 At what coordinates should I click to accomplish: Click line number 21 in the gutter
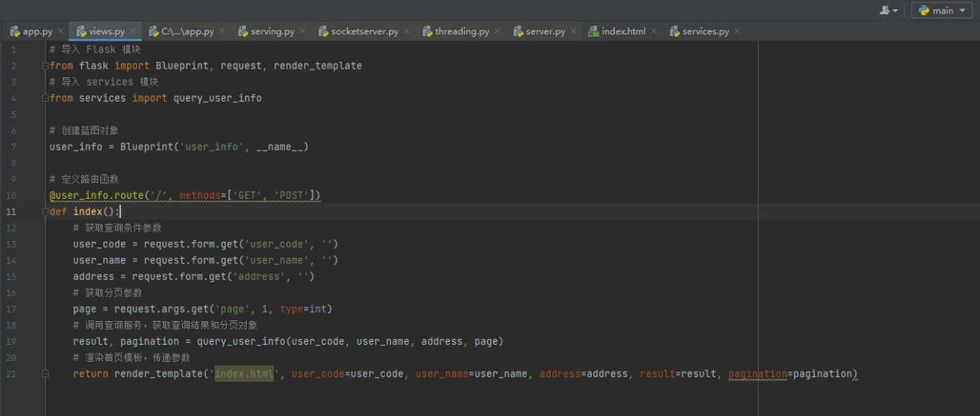click(11, 374)
